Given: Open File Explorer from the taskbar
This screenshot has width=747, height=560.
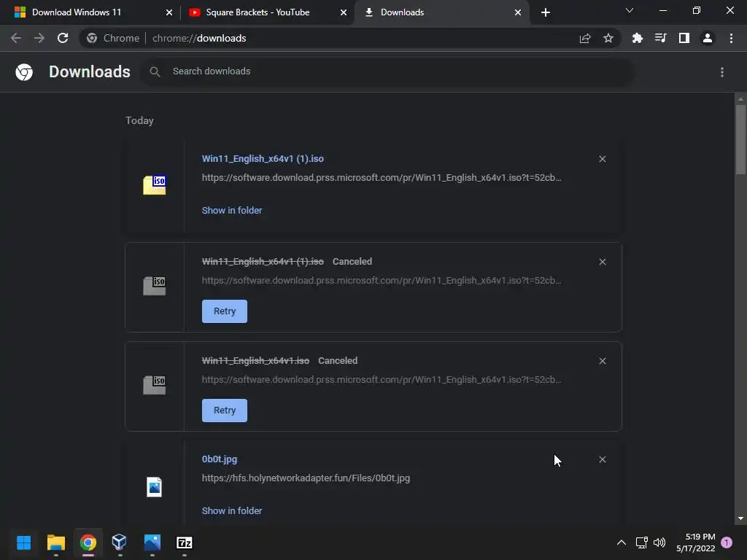Looking at the screenshot, I should pos(55,542).
